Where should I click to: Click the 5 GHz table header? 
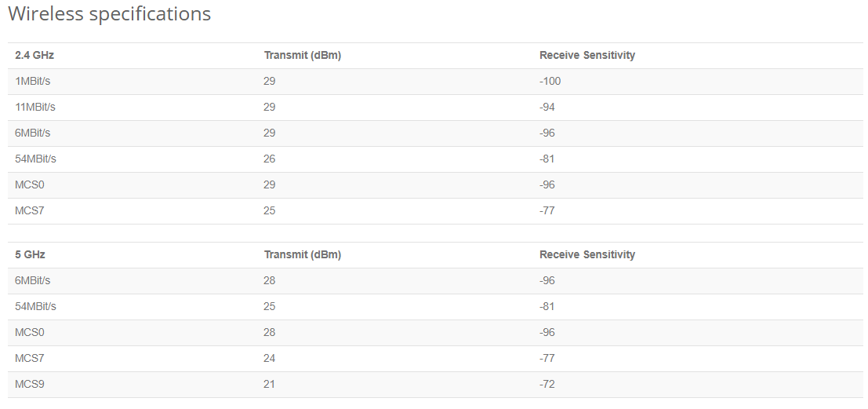tap(30, 255)
